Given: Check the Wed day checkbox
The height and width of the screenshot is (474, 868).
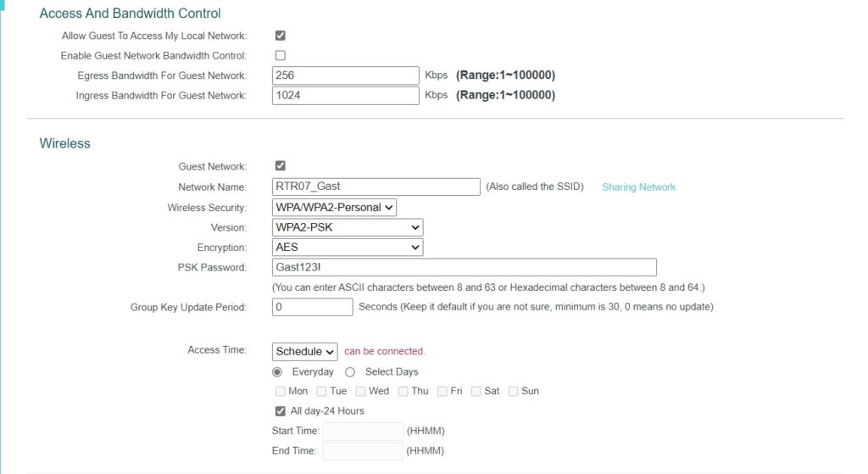Looking at the screenshot, I should click(360, 392).
